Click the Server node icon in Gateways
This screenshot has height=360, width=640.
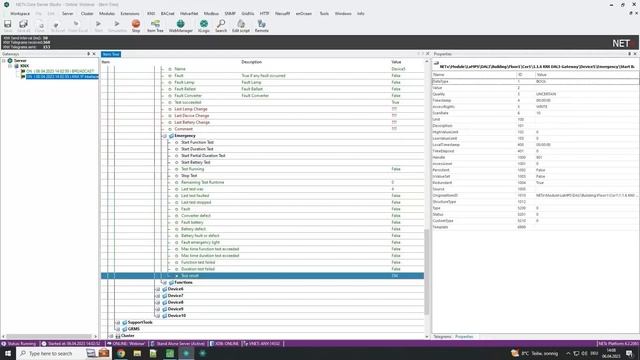[x=10, y=60]
